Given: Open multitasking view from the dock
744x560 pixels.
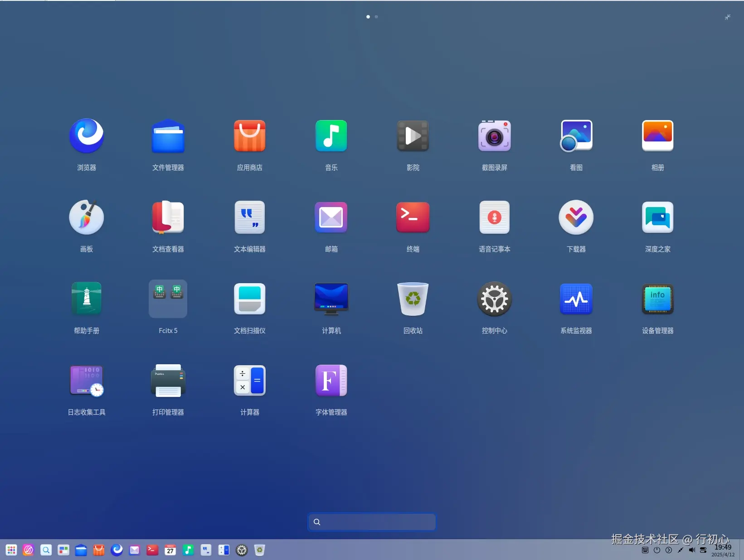Looking at the screenshot, I should tap(63, 550).
